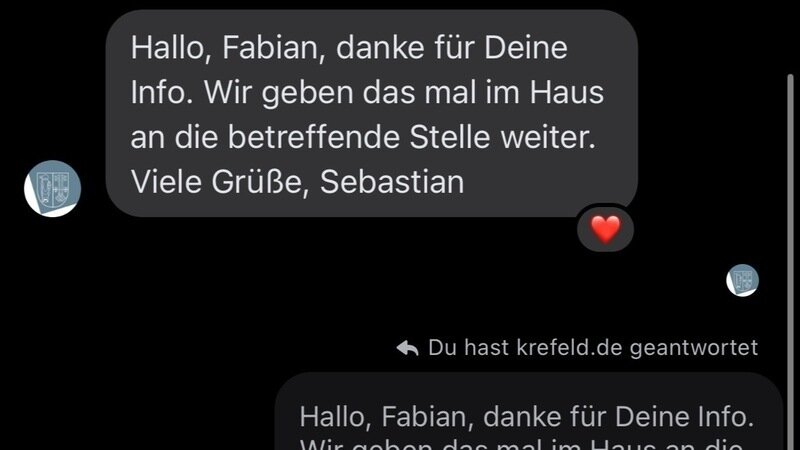800x450 pixels.
Task: Jump to the quoted reply bubble at bottom
Action: [x=529, y=411]
